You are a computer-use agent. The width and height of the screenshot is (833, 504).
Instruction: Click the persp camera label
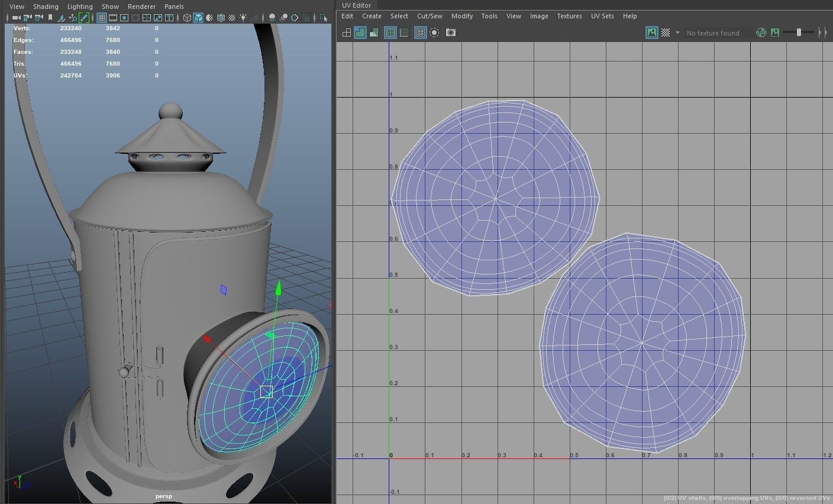[164, 496]
